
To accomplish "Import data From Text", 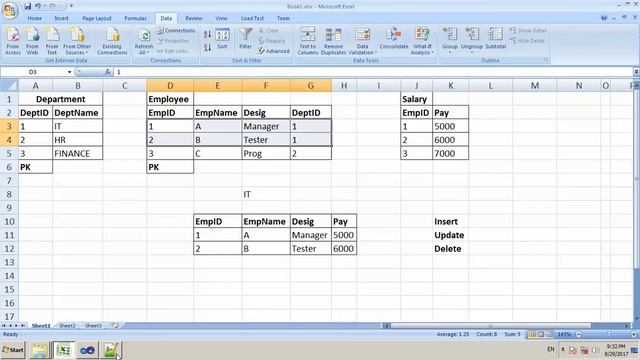I will click(52, 41).
